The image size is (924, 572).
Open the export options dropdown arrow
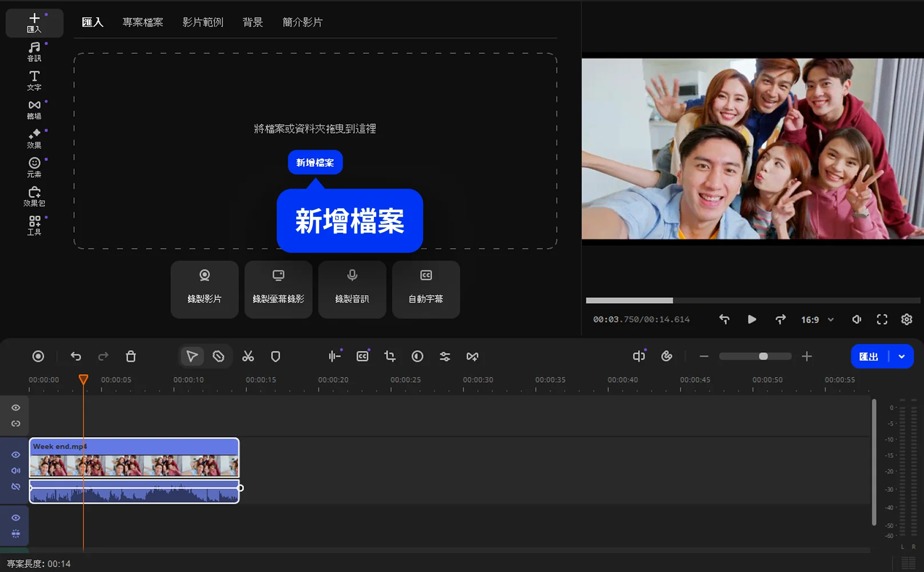tap(902, 356)
